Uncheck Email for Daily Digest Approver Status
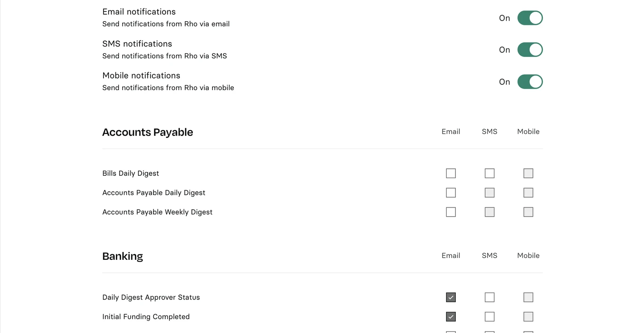Viewport: 644px width, 333px height. [451, 298]
